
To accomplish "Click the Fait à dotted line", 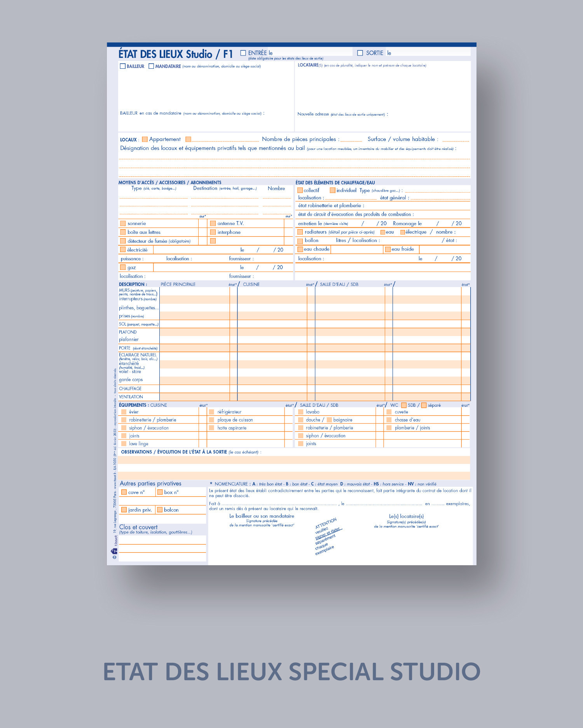I will click(x=279, y=504).
